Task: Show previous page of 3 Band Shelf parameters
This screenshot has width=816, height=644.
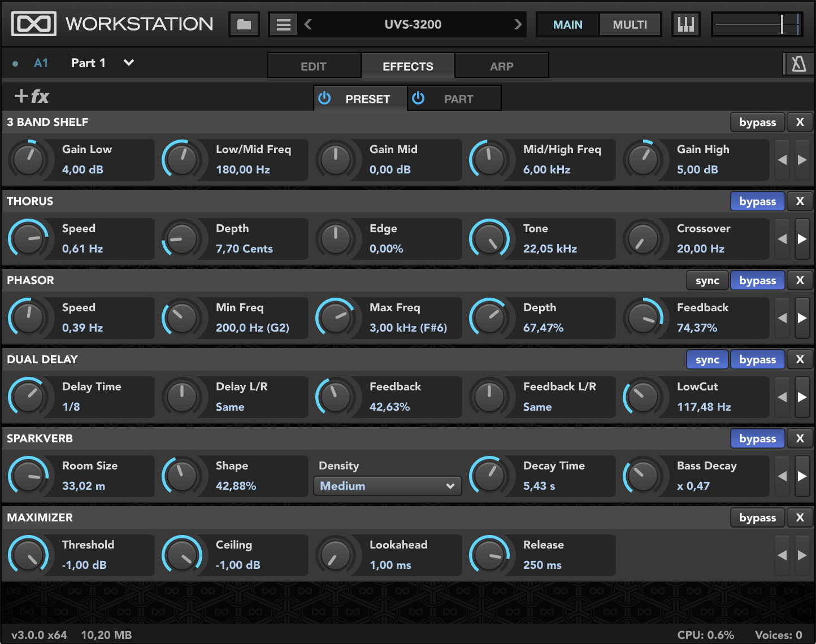Action: point(782,160)
